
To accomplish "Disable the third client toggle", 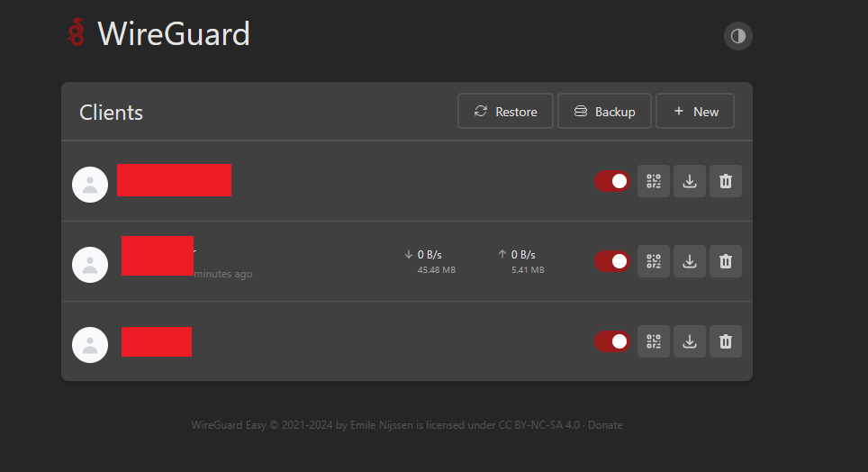I will coord(612,341).
